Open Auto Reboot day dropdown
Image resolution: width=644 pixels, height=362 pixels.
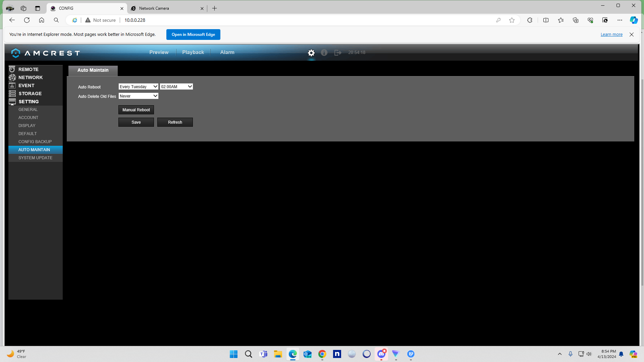click(x=138, y=86)
